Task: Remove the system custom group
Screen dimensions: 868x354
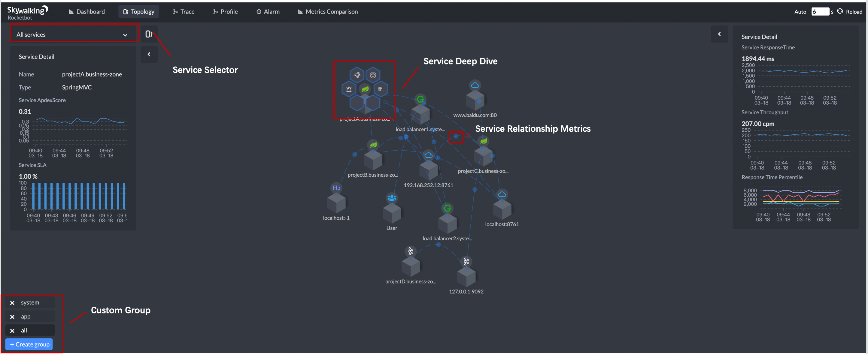Action: click(13, 303)
